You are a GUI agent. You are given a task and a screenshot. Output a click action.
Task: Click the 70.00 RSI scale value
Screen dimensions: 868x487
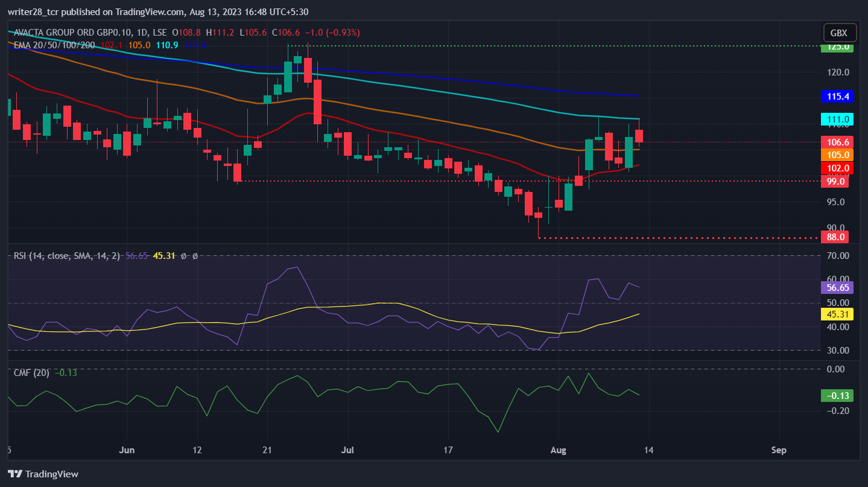pyautogui.click(x=839, y=256)
